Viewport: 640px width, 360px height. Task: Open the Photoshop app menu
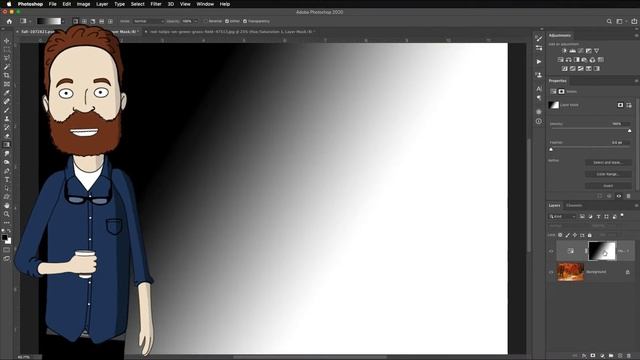(x=30, y=4)
